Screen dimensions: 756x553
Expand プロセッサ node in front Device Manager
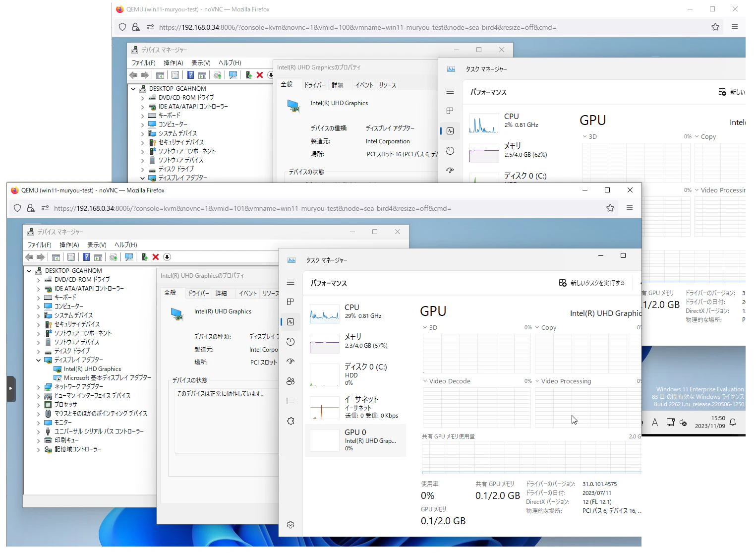pyautogui.click(x=38, y=405)
